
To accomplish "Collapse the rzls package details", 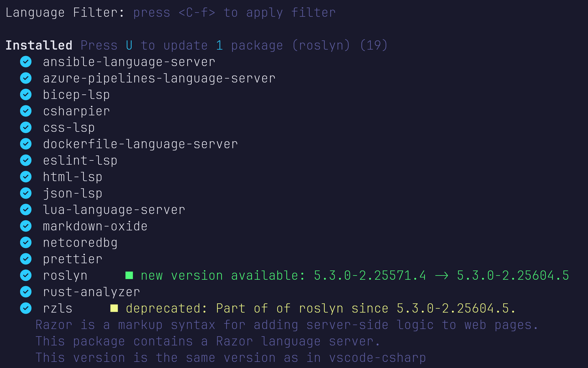I will tap(58, 308).
